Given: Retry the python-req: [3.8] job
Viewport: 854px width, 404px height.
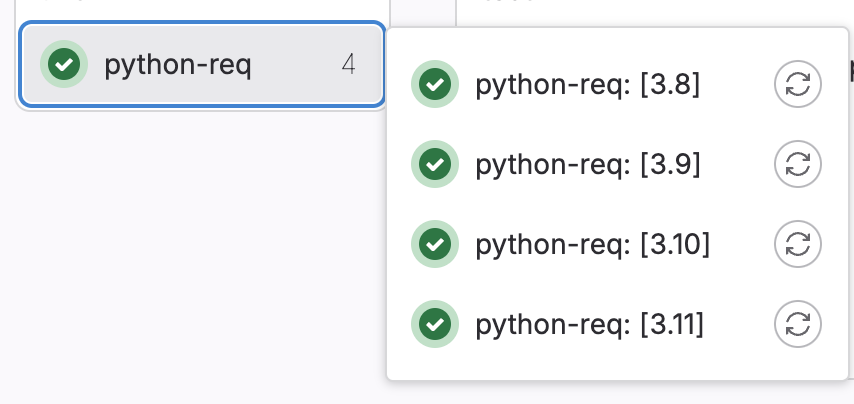Looking at the screenshot, I should point(798,84).
